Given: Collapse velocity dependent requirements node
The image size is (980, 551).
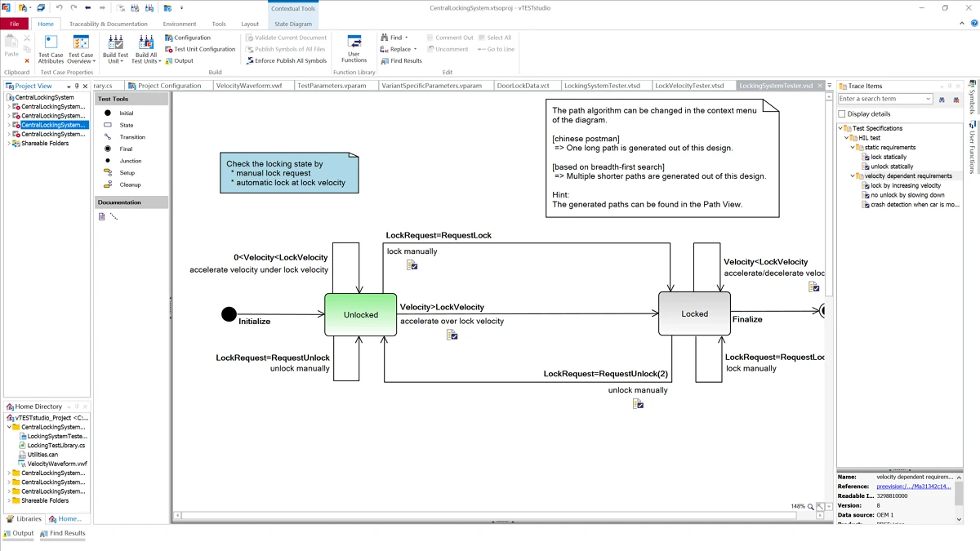Looking at the screenshot, I should click(x=853, y=176).
